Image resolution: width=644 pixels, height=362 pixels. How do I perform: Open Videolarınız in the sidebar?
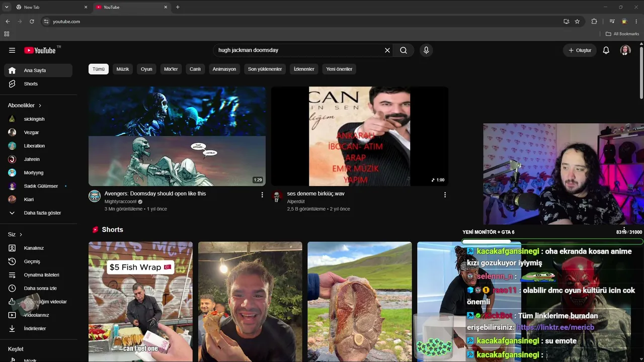38,315
